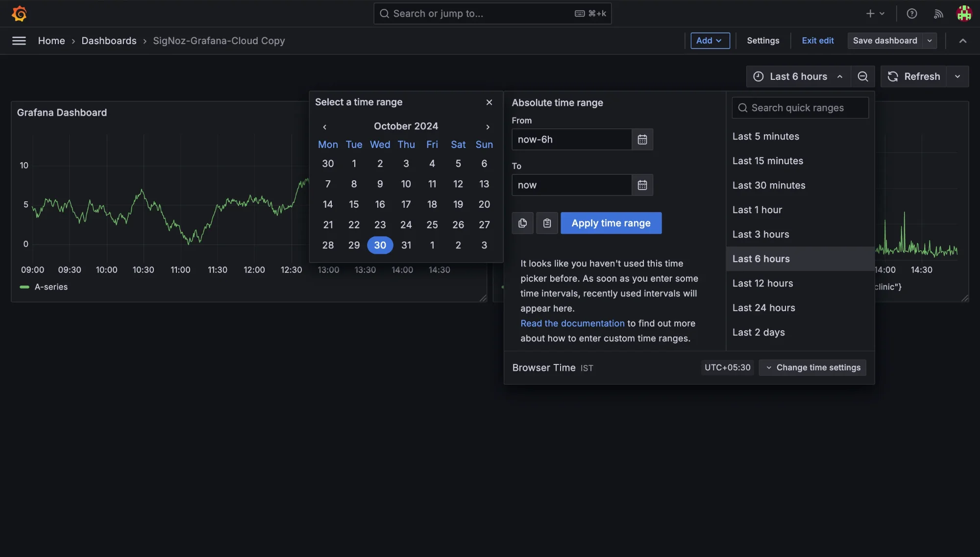This screenshot has width=980, height=557.
Task: Open the user profile avatar
Action: [x=964, y=13]
